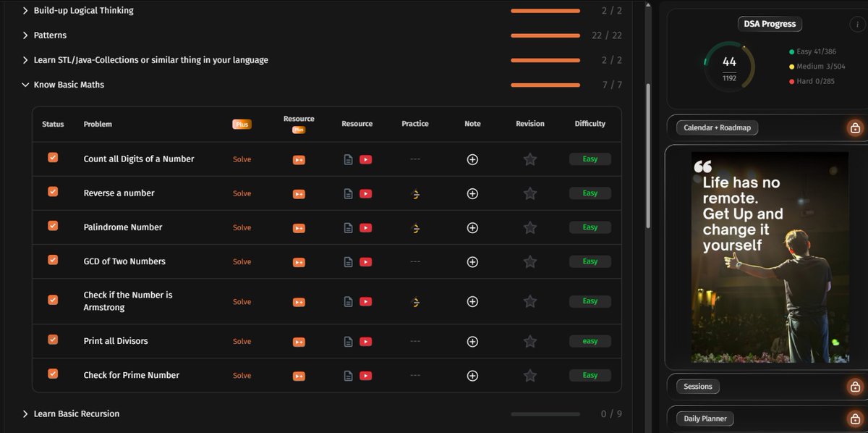Image resolution: width=868 pixels, height=433 pixels.
Task: Click the DSA Progress circle showing 44
Action: click(x=729, y=67)
